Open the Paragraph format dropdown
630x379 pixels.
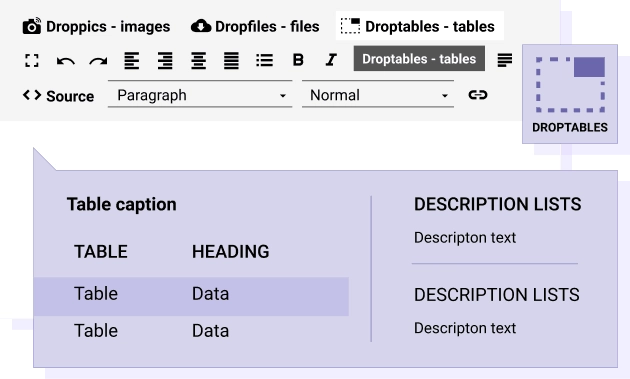[200, 95]
